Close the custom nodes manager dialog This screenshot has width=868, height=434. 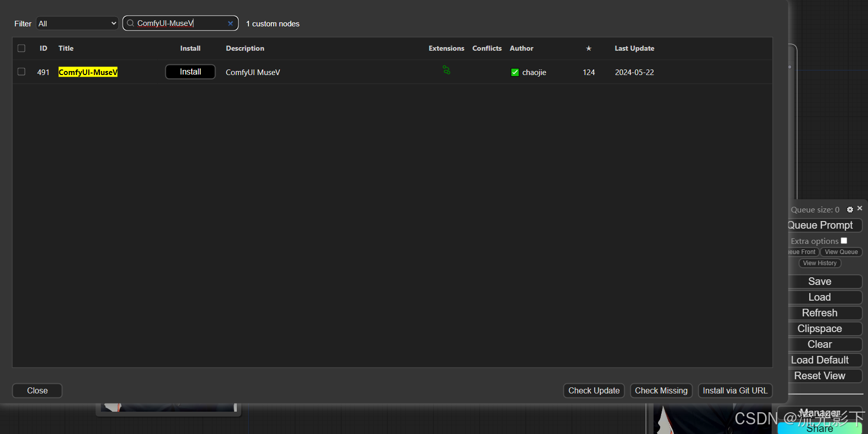[x=37, y=390]
